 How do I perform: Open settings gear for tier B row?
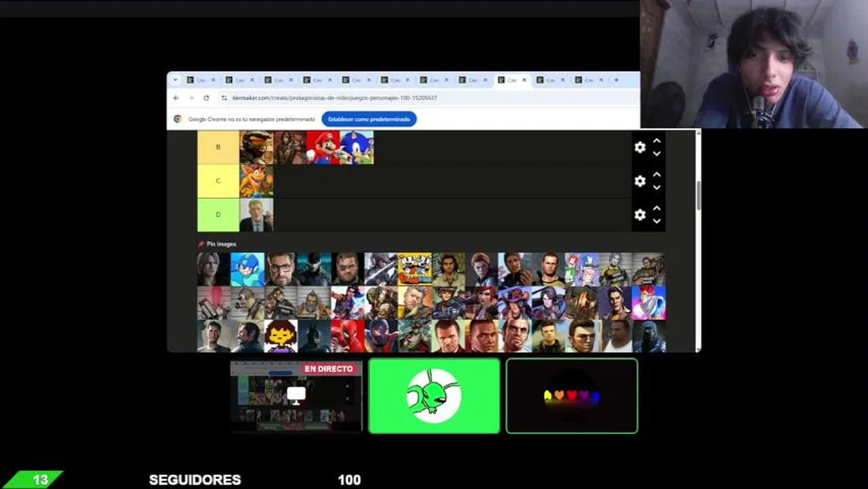[x=640, y=147]
